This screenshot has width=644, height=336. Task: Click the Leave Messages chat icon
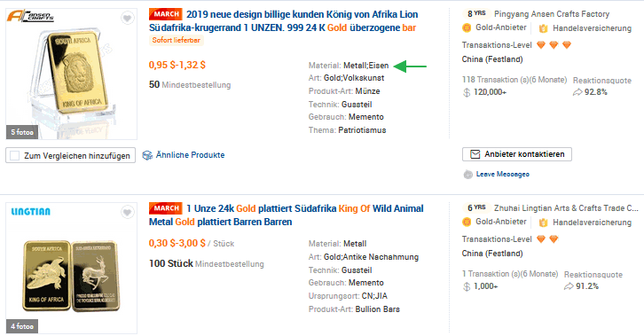click(x=467, y=175)
